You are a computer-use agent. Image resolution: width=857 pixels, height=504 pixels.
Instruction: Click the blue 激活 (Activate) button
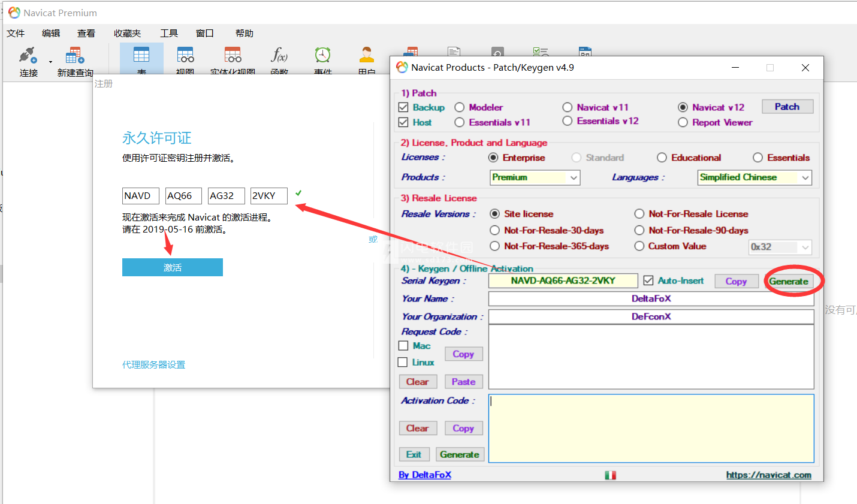[173, 267]
